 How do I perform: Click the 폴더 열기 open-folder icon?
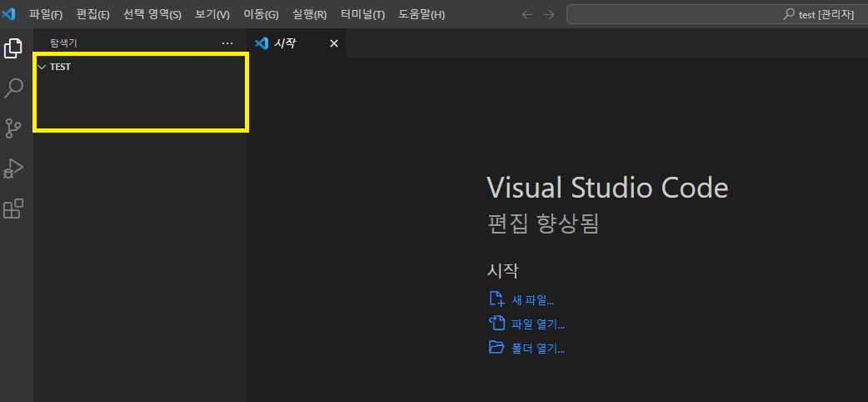pos(496,348)
